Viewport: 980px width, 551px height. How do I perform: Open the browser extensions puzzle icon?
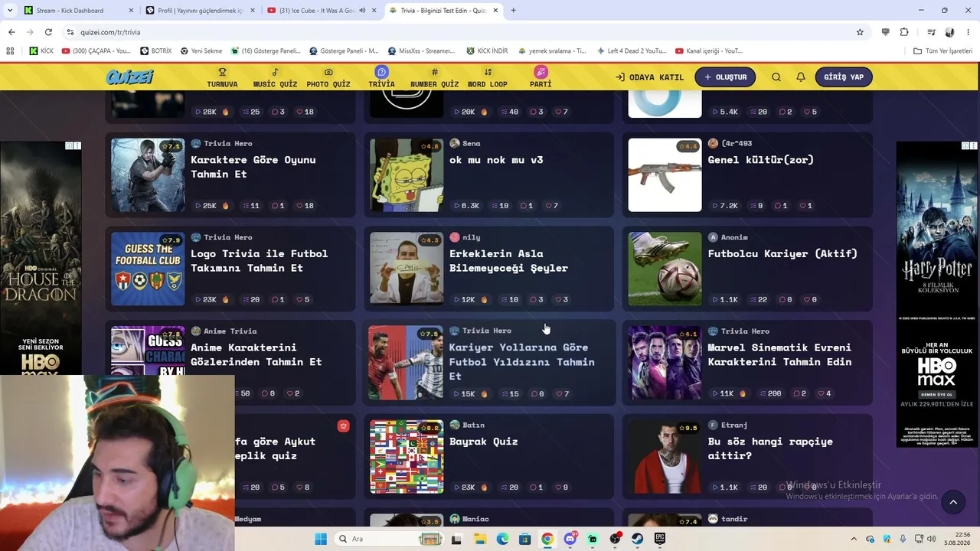point(904,32)
